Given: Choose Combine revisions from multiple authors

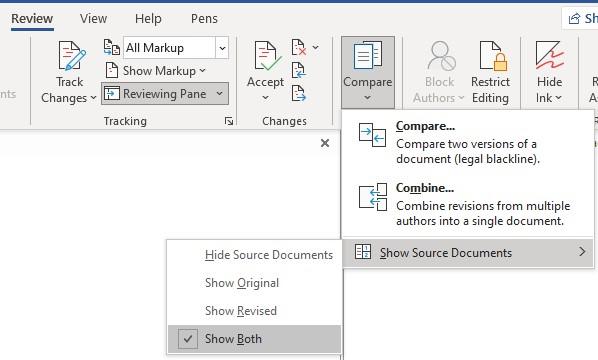Looking at the screenshot, I should coord(468,204).
